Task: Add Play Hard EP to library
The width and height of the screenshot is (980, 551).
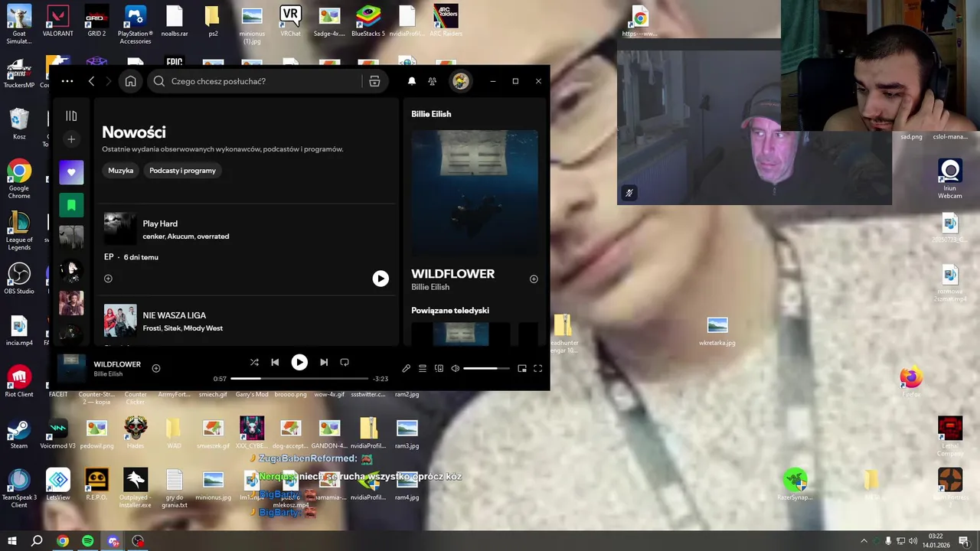Action: [108, 279]
